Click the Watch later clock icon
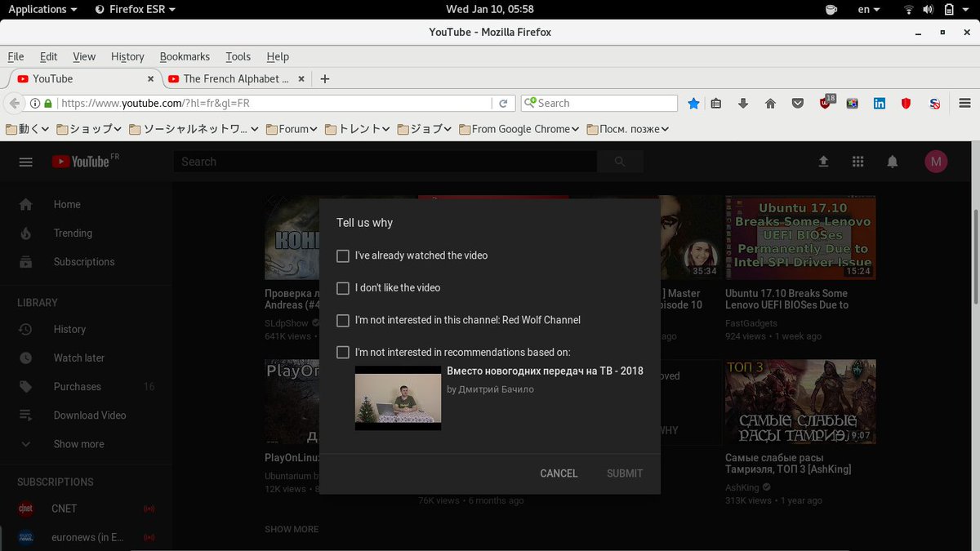 26,358
